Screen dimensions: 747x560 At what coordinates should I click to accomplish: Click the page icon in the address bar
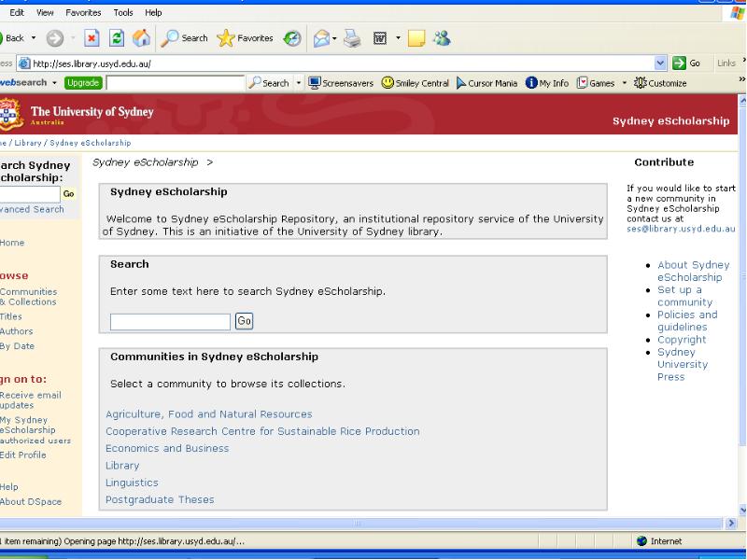(24, 63)
